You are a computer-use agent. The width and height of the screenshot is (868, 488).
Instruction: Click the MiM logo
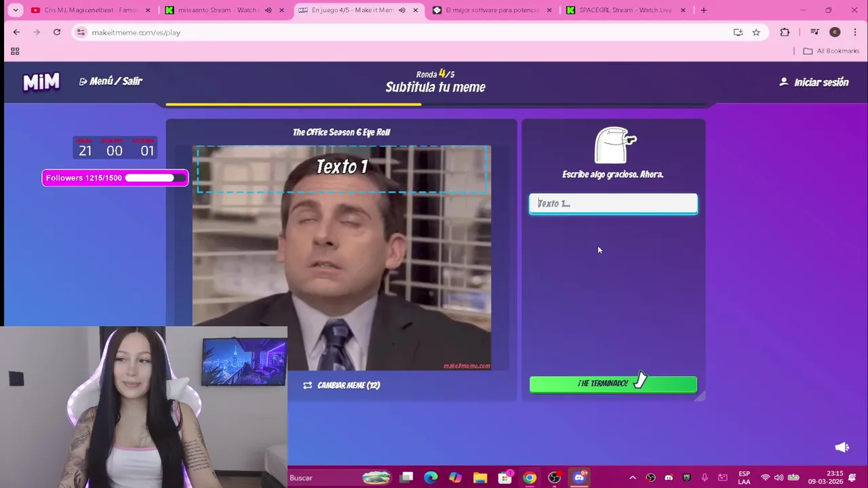(41, 82)
